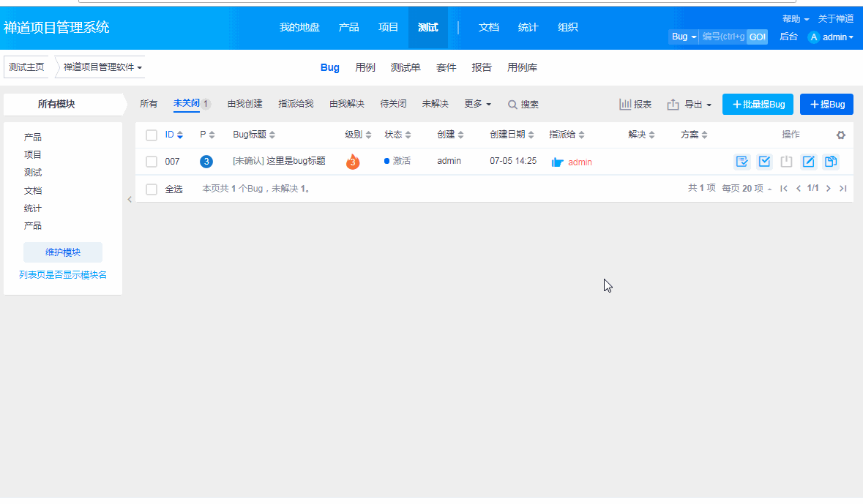The height and width of the screenshot is (504, 863).
Task: Switch to the 用例 tab
Action: [x=365, y=67]
